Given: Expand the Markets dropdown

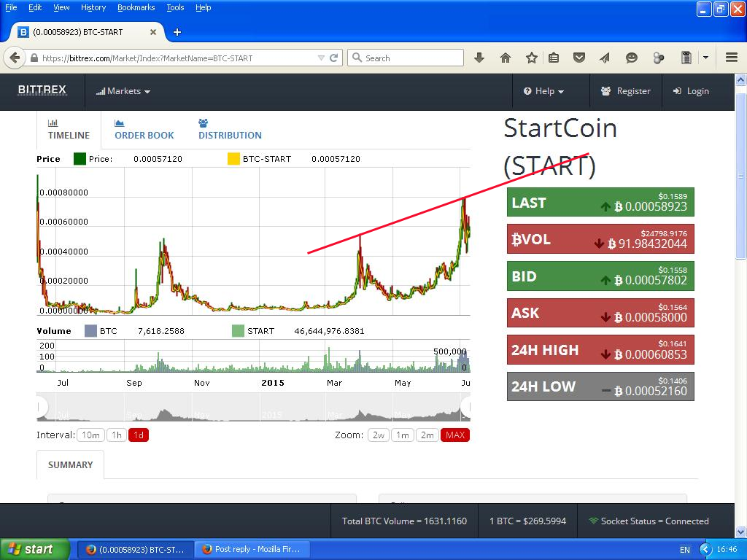Looking at the screenshot, I should tap(123, 91).
